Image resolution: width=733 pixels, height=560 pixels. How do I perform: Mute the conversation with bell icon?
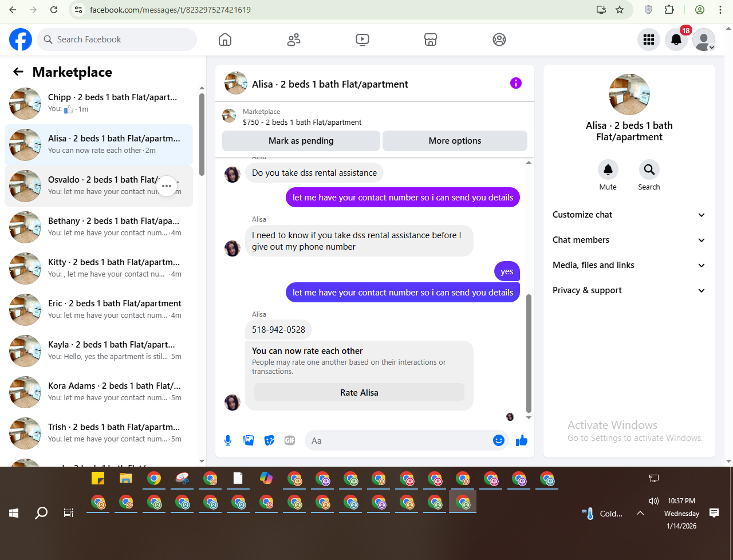(608, 169)
